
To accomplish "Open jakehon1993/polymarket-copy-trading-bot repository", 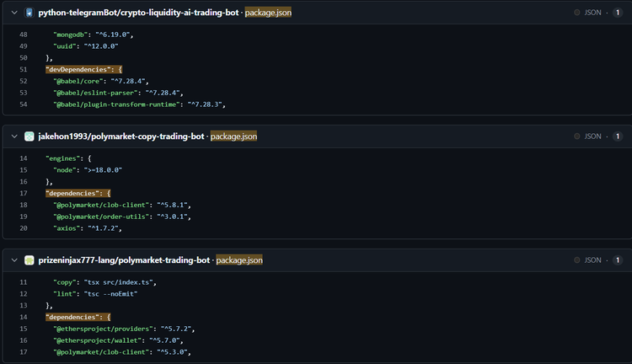I will click(x=121, y=136).
